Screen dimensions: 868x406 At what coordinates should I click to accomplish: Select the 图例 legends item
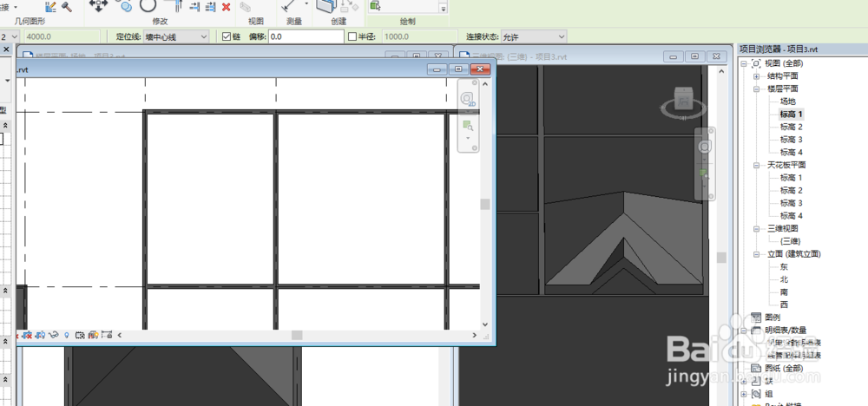(773, 318)
